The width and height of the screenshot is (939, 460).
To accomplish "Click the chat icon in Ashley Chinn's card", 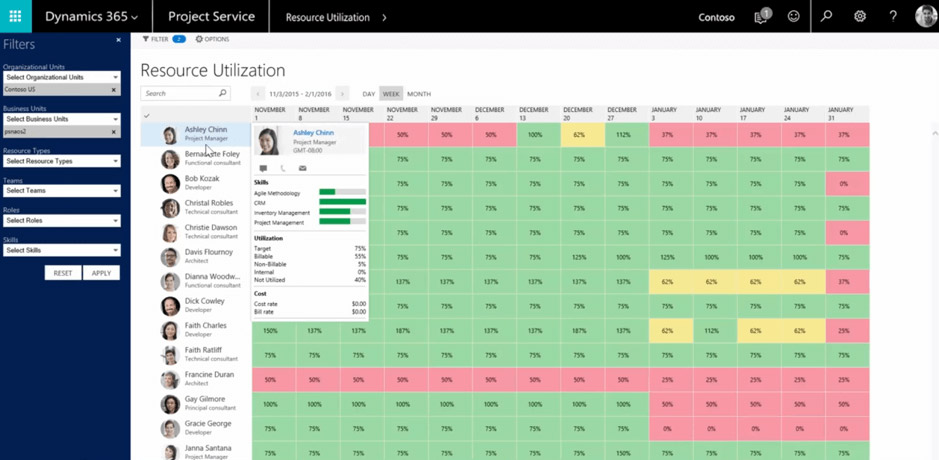I will [263, 168].
